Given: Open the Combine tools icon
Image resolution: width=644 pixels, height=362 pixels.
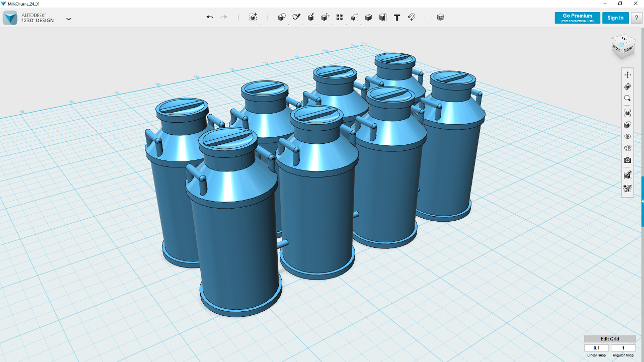Looking at the screenshot, I should point(368,17).
